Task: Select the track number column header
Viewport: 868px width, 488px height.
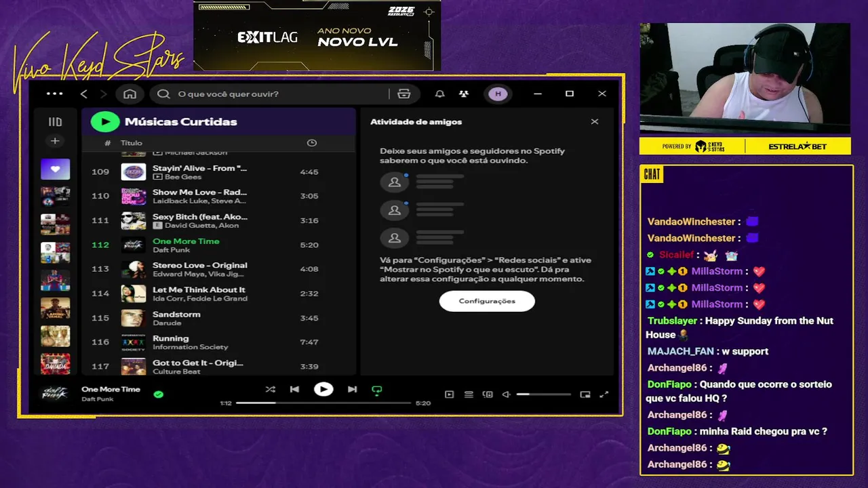Action: tap(108, 143)
